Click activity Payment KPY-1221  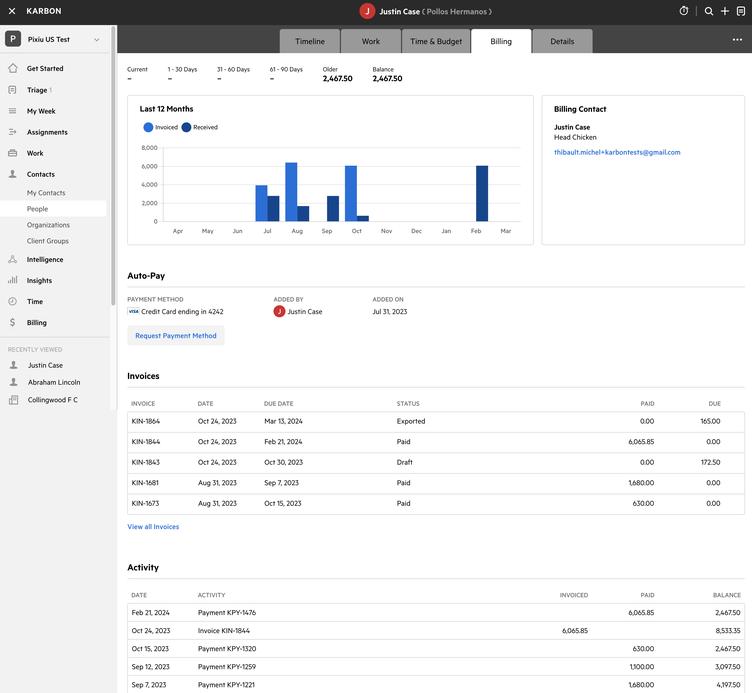click(226, 685)
